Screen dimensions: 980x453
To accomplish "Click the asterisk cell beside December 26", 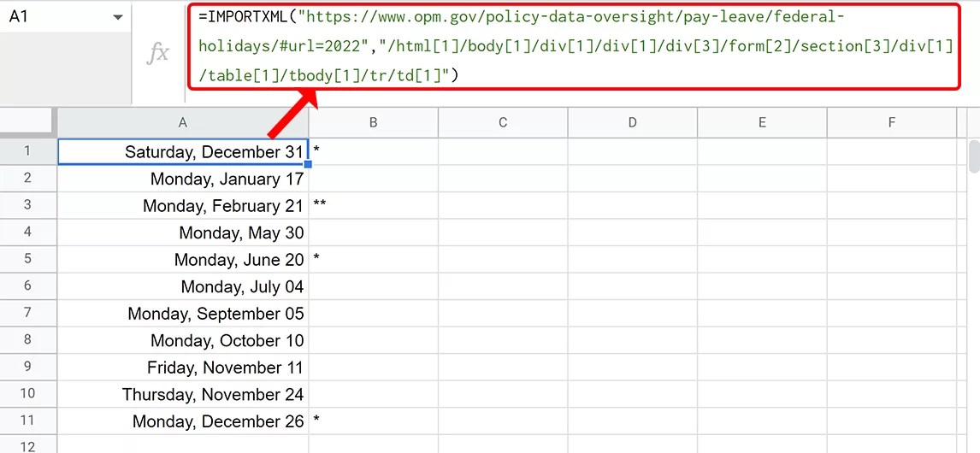I will [373, 421].
